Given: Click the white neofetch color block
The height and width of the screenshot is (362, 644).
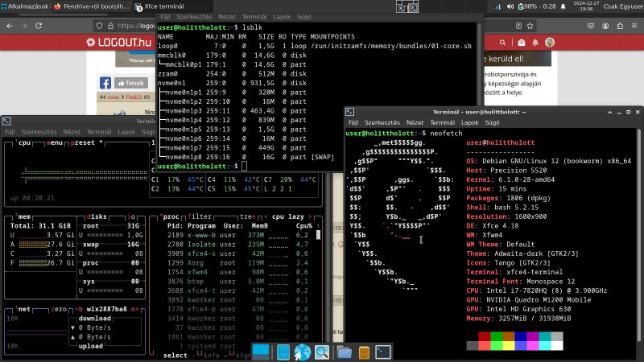Looking at the screenshot, I should 557,346.
